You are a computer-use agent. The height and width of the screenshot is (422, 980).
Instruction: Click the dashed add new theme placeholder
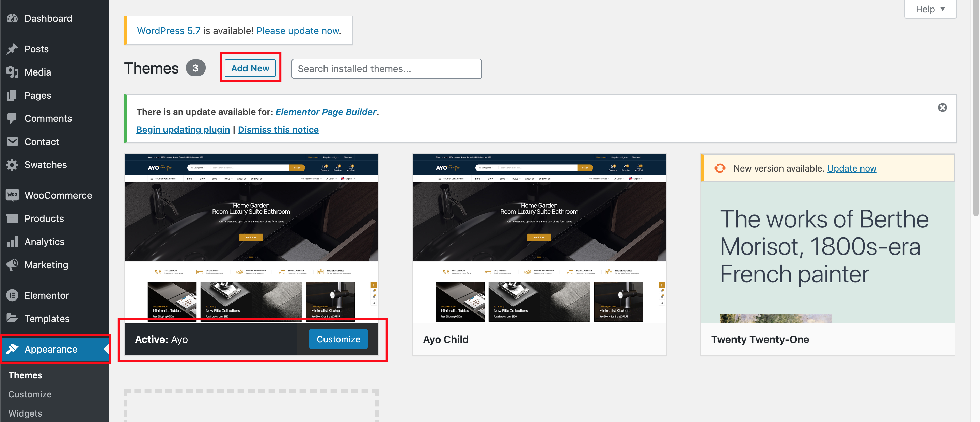tap(251, 406)
